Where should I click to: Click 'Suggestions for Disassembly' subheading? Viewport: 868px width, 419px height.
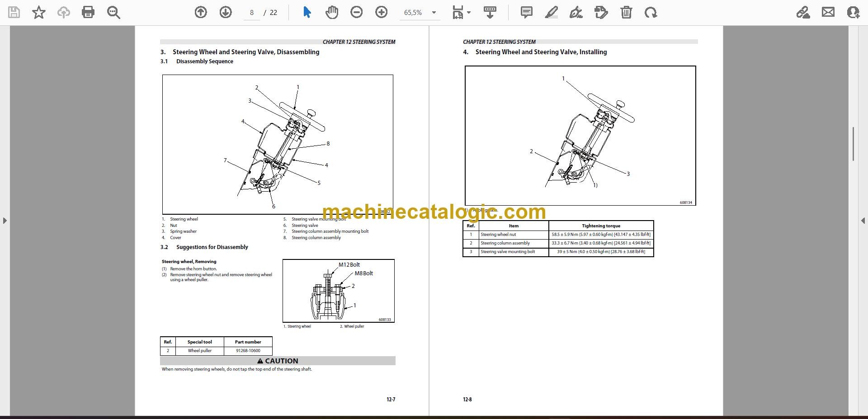tap(212, 247)
